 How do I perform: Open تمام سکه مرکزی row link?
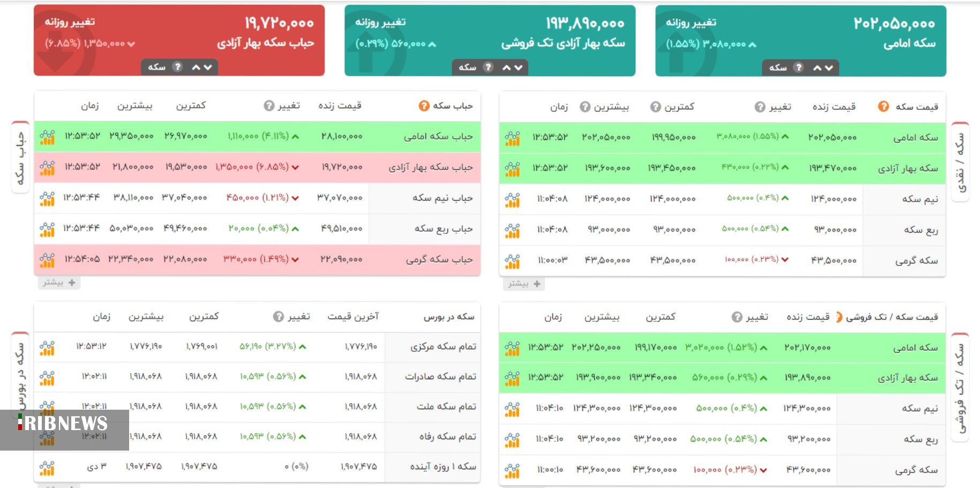pyautogui.click(x=443, y=347)
